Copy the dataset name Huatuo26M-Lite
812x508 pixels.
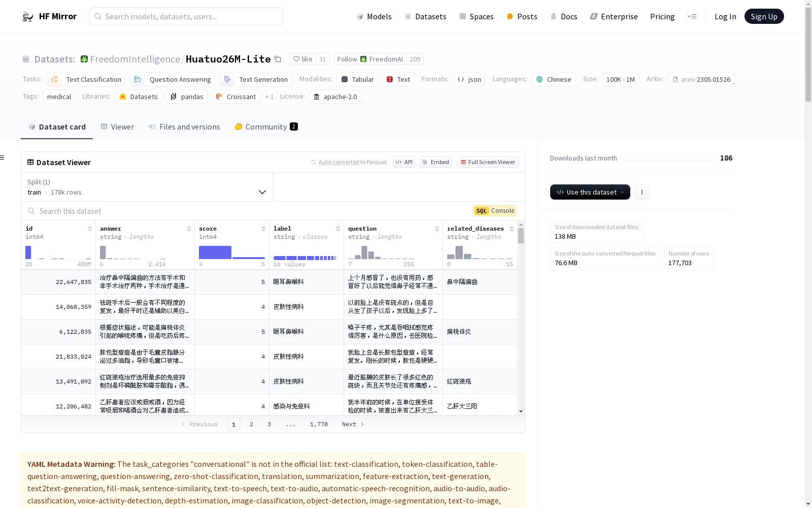(278, 59)
